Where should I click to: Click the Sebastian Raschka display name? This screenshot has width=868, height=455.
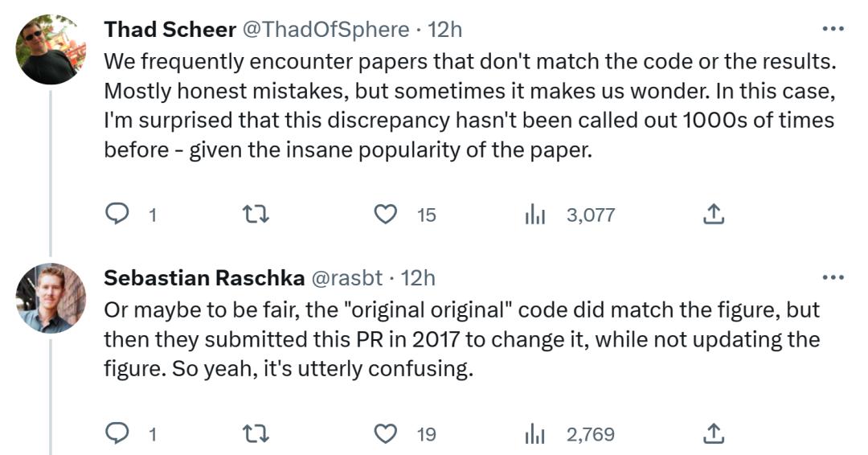[204, 278]
